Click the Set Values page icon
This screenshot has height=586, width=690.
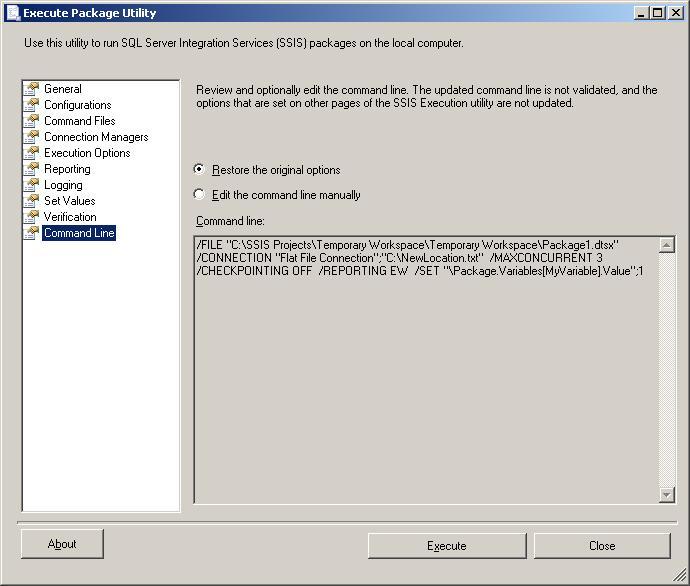(x=32, y=201)
